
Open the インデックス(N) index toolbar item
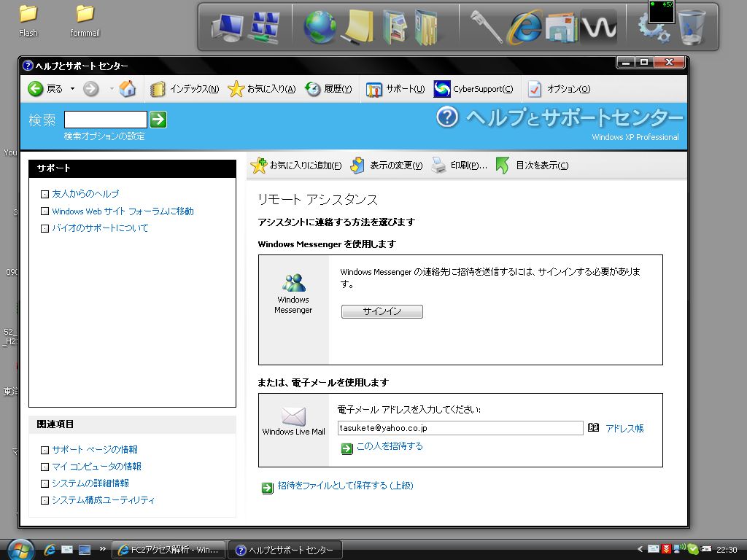(x=185, y=89)
